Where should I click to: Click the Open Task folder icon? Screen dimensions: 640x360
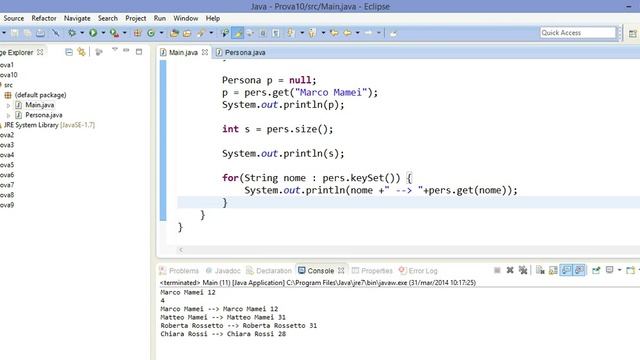pyautogui.click(x=187, y=33)
